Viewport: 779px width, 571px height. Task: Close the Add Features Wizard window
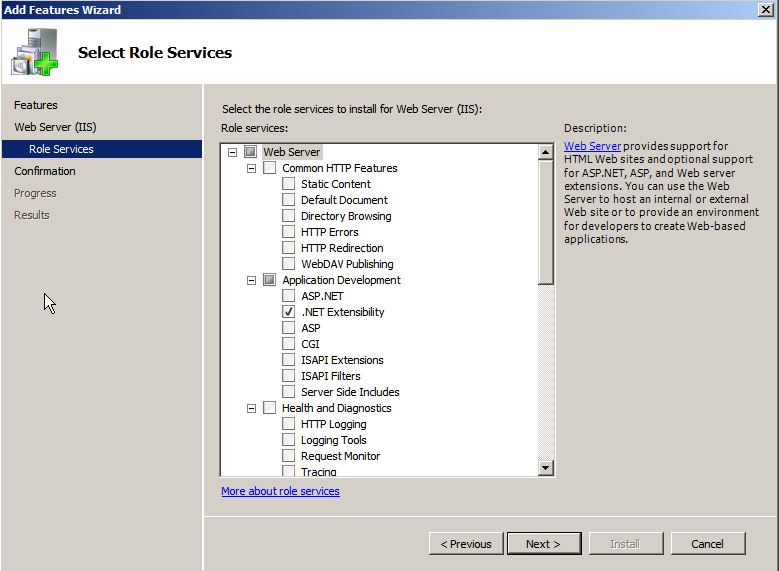tap(766, 9)
